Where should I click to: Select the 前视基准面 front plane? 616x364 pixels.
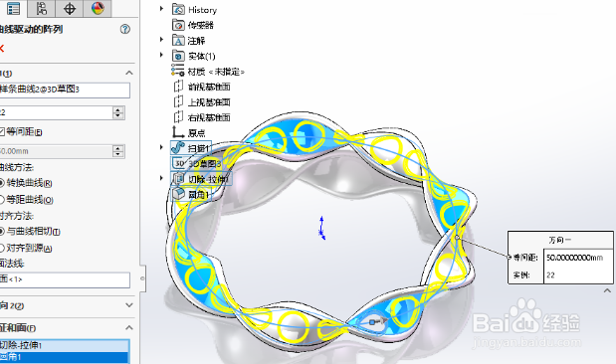pyautogui.click(x=209, y=87)
